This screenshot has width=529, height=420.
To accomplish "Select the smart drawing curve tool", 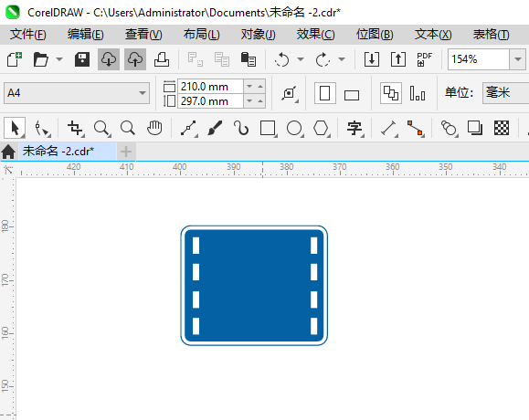I will tap(241, 129).
